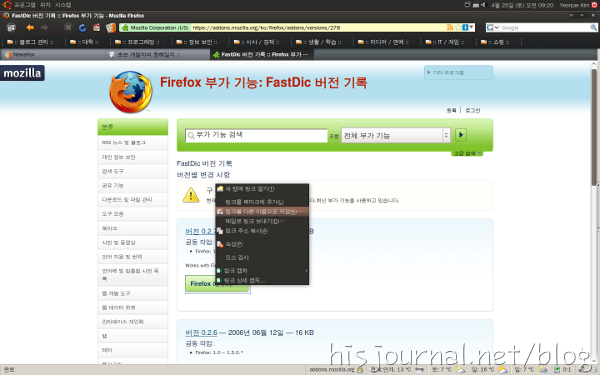The width and height of the screenshot is (600, 375).
Task: Click the stop loading X button
Action: [x=68, y=28]
